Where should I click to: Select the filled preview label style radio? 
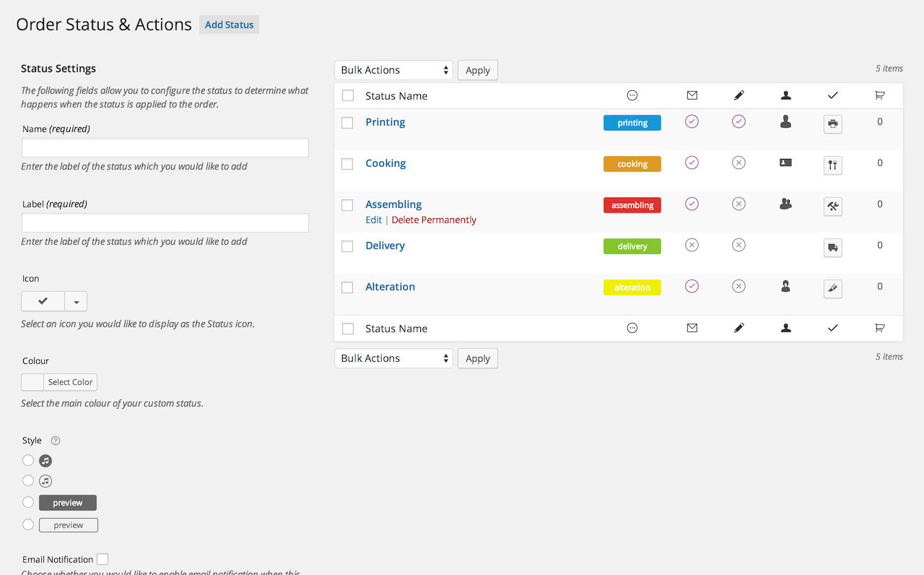[28, 502]
